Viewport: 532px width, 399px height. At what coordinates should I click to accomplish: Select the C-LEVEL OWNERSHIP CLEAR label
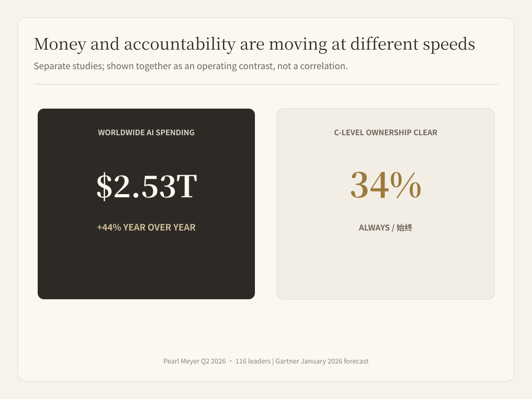pos(386,133)
